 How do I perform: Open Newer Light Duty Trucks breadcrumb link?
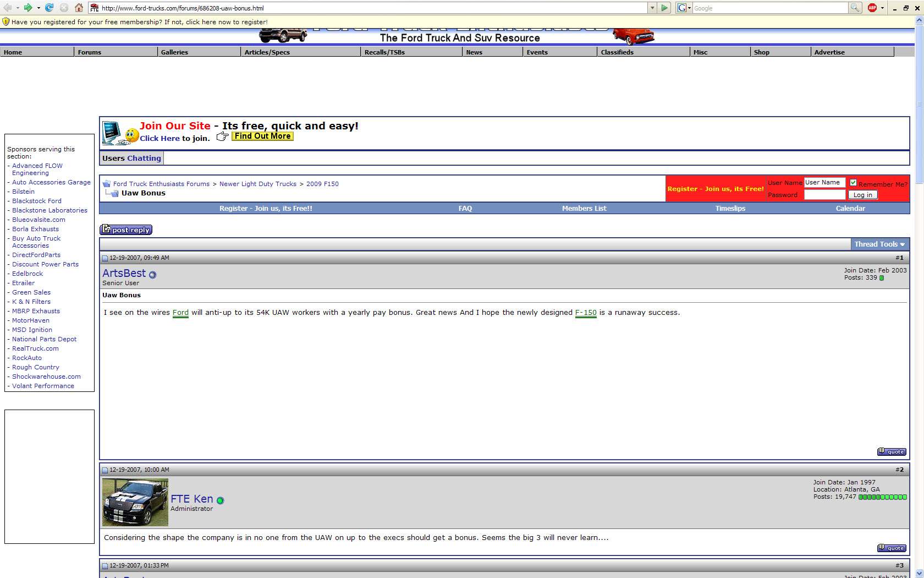point(258,184)
